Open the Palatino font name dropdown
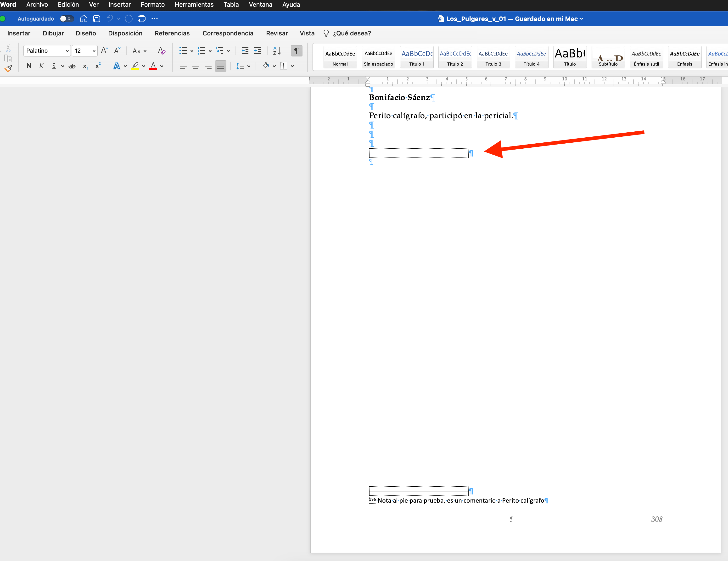 (67, 51)
